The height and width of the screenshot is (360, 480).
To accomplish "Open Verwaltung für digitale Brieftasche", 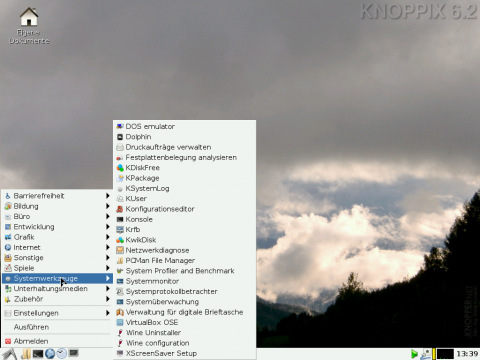I will point(184,312).
